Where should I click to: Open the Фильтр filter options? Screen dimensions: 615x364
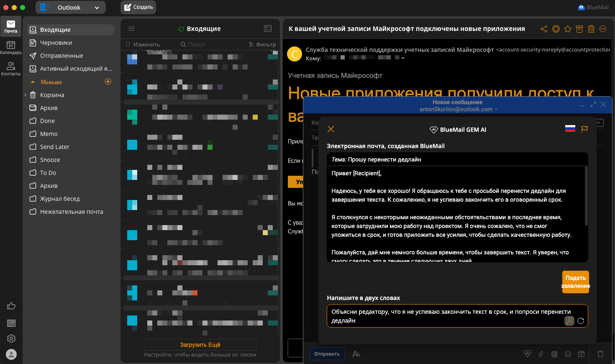tap(262, 44)
